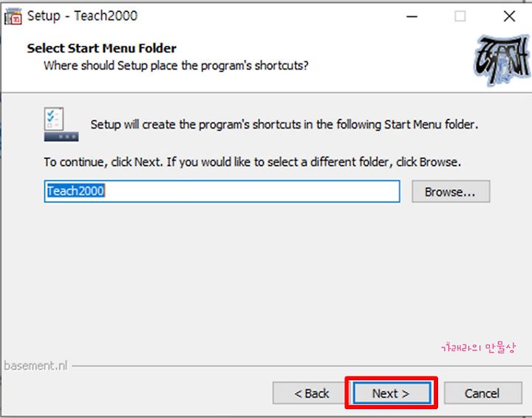Click inside the Start Menu folder name field
532x418 pixels.
(222, 191)
